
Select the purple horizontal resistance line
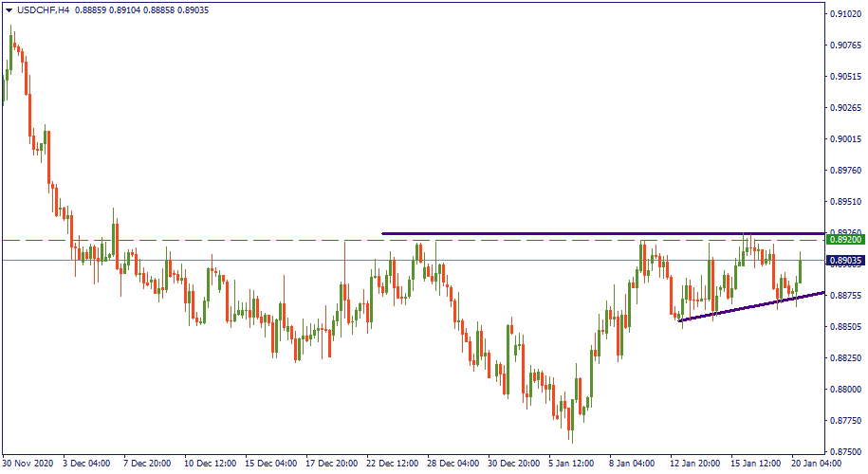(569, 233)
